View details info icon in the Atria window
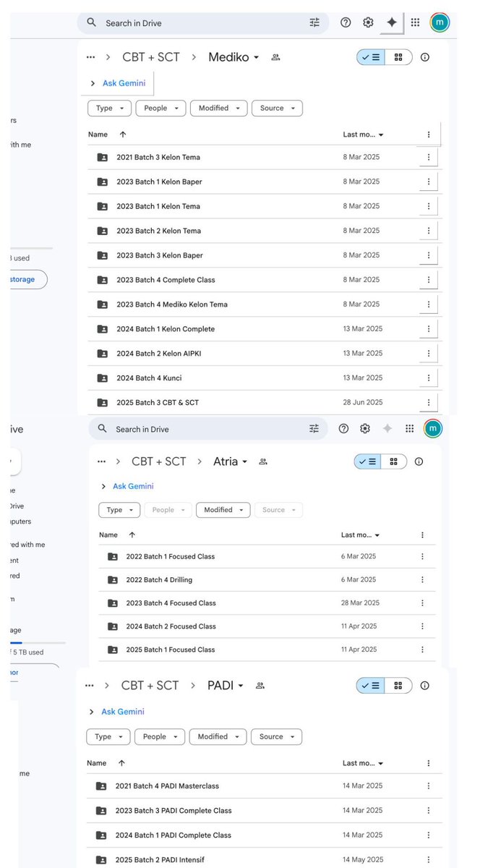This screenshot has height=868, width=488. [419, 461]
